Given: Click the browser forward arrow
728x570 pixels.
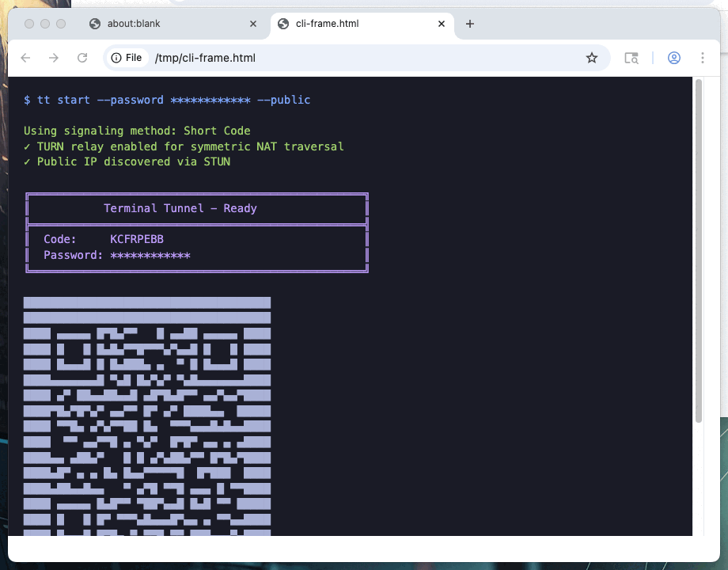Looking at the screenshot, I should (x=54, y=58).
